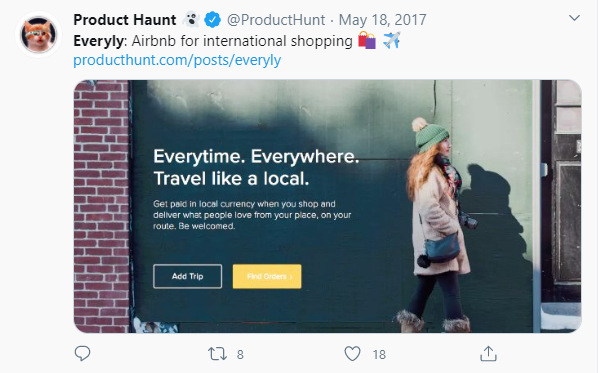Expand the tweet options chevron
The image size is (600, 373).
tap(574, 18)
